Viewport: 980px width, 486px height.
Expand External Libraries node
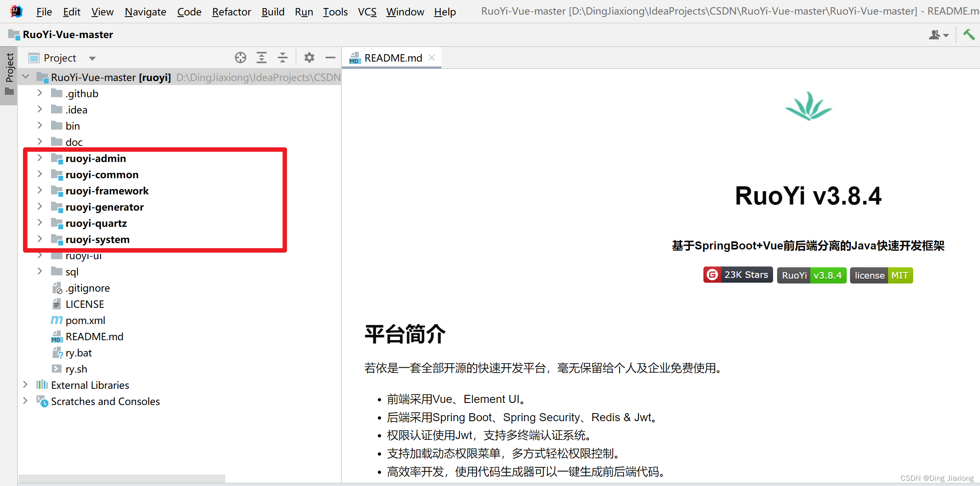(25, 385)
